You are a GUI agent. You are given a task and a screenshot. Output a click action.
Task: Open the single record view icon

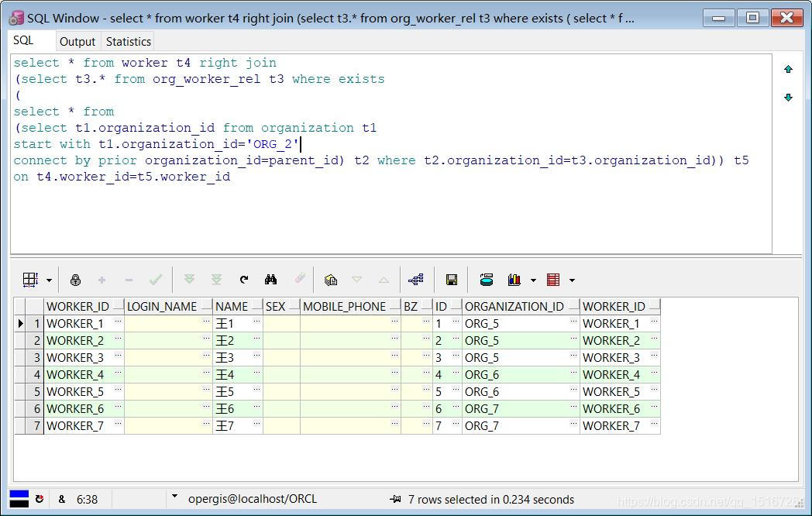330,280
